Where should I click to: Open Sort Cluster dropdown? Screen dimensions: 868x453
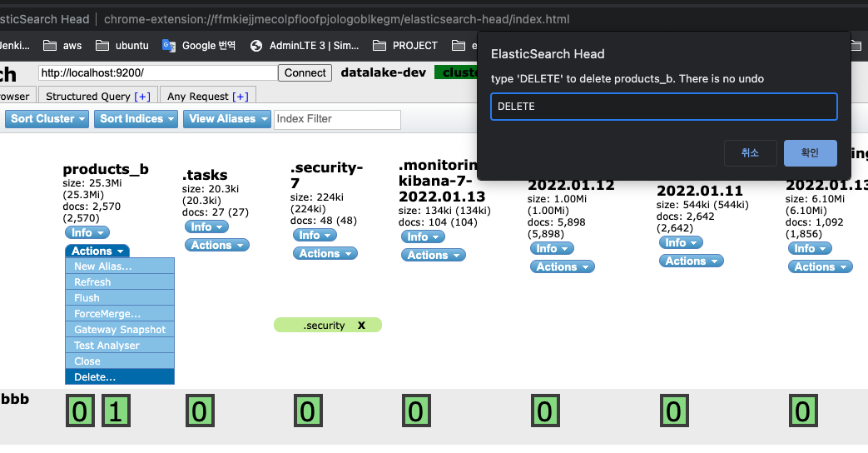(x=47, y=118)
